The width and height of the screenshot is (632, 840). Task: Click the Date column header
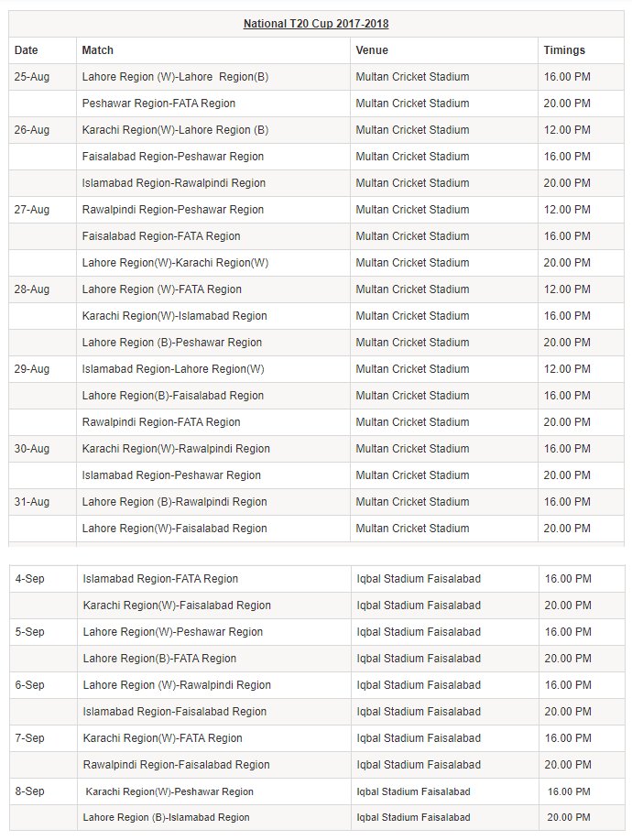click(x=27, y=50)
